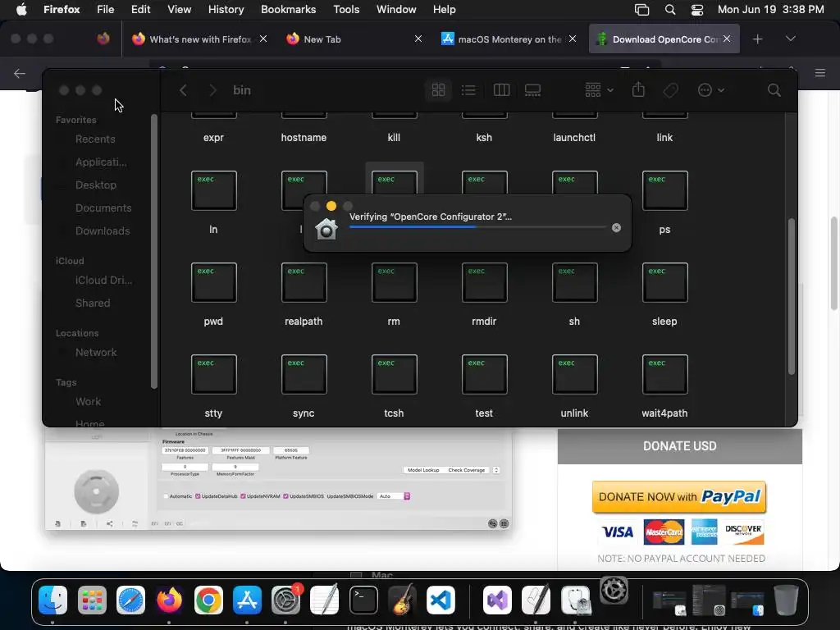Select the ln exec file

coord(213,191)
